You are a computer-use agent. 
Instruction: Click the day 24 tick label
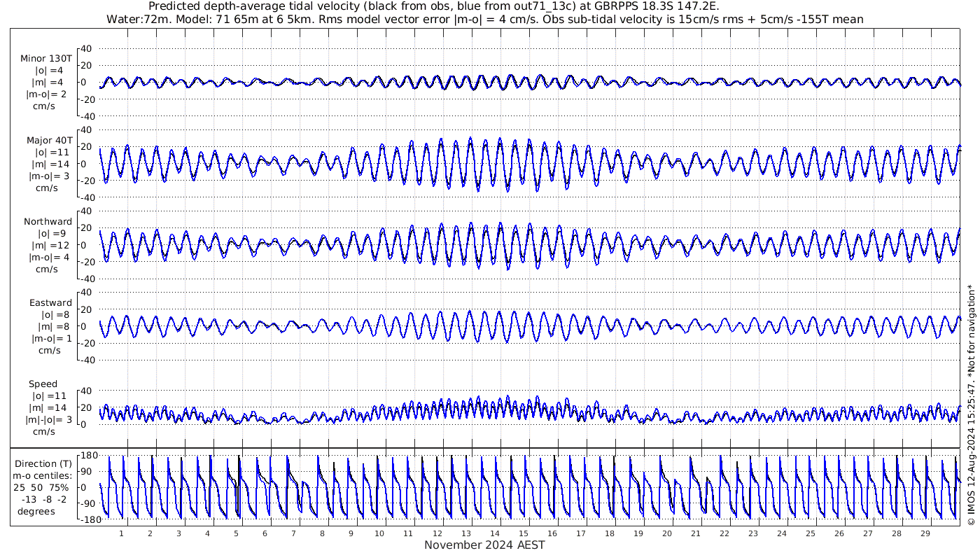click(x=781, y=533)
